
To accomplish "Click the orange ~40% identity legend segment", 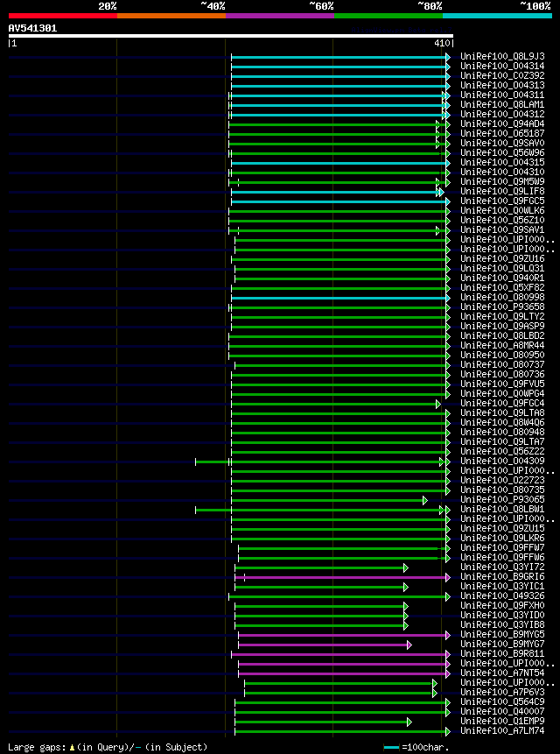I will (171, 16).
